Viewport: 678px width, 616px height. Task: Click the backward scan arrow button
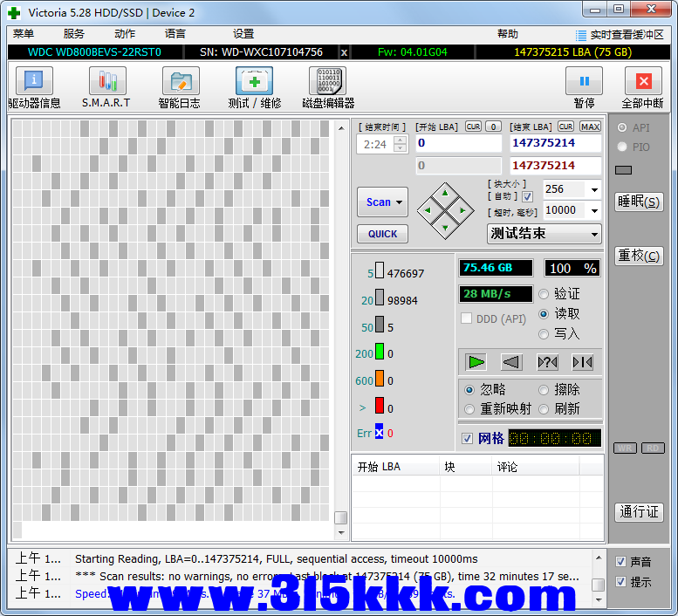click(x=511, y=362)
